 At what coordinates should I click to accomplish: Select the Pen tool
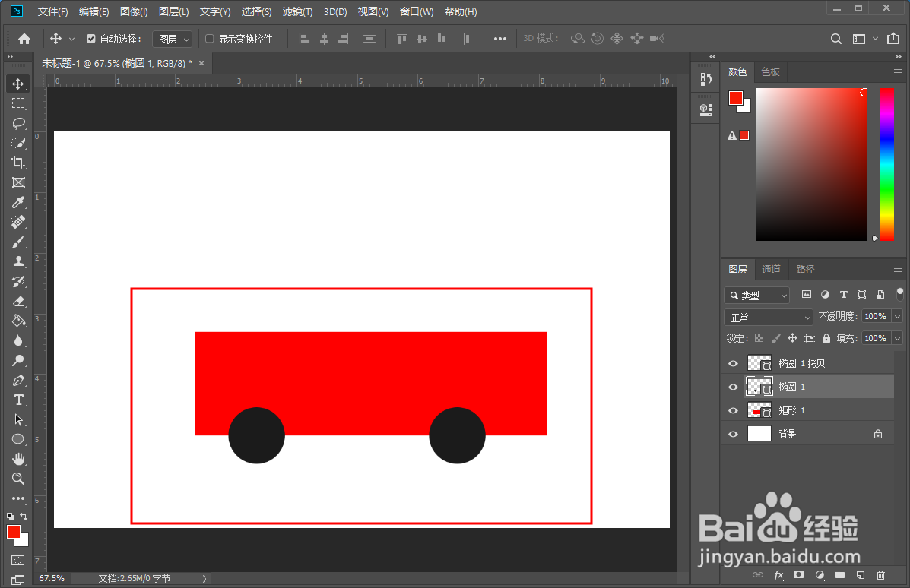18,381
